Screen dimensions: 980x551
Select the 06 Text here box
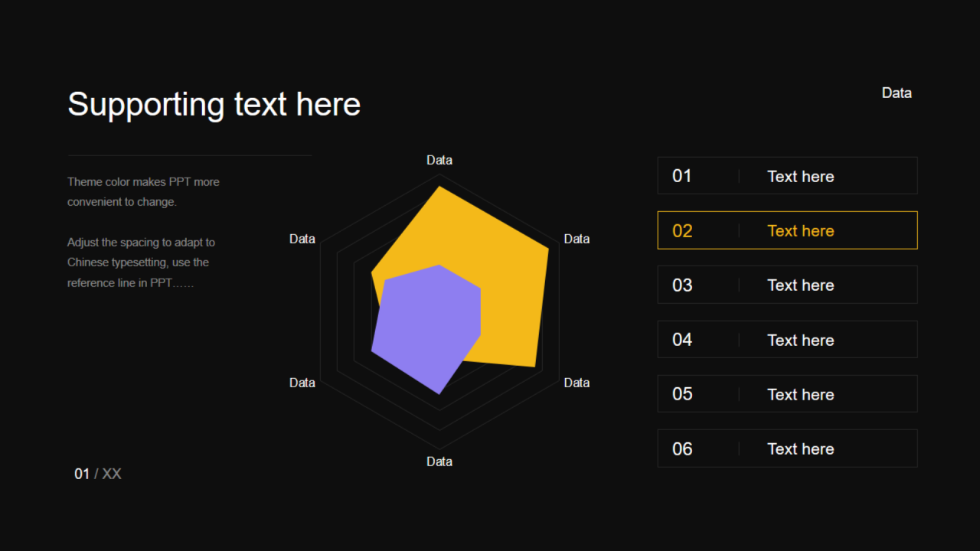(787, 448)
